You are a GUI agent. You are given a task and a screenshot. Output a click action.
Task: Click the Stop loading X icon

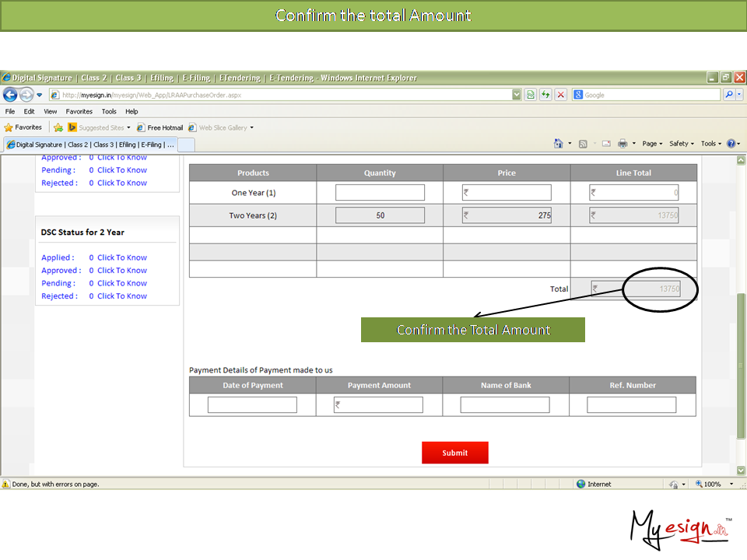560,95
